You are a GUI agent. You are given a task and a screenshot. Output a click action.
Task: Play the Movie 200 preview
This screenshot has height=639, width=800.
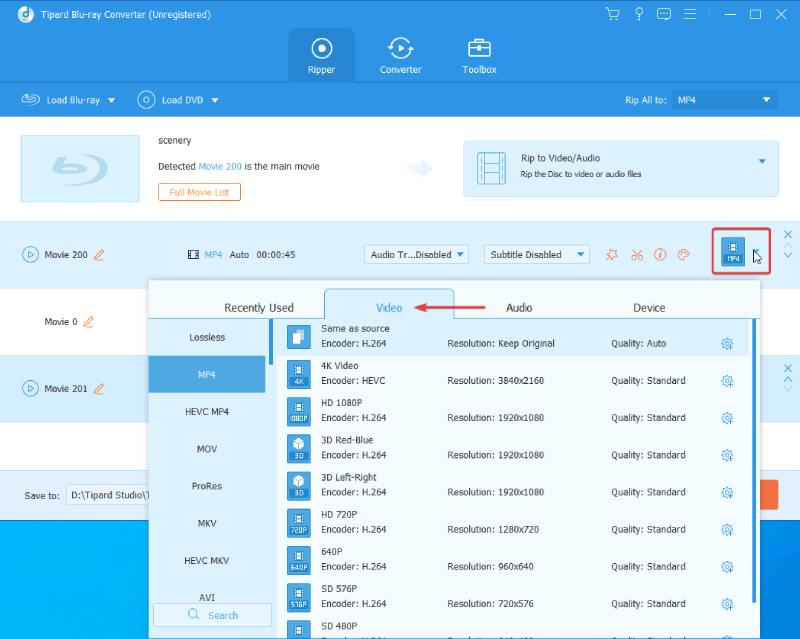coord(30,254)
